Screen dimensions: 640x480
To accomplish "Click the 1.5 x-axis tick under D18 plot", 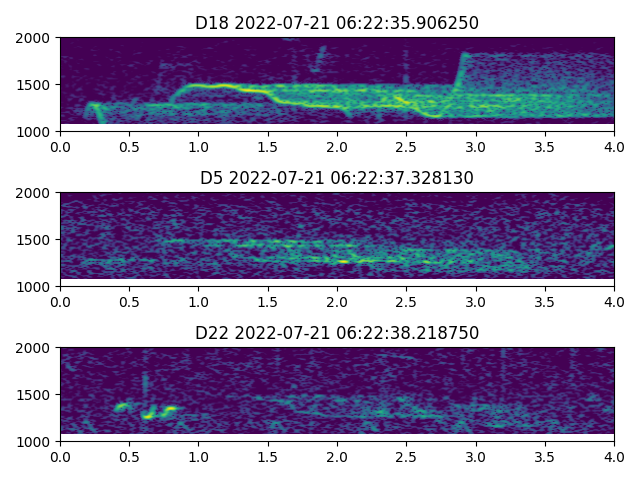I will (268, 146).
